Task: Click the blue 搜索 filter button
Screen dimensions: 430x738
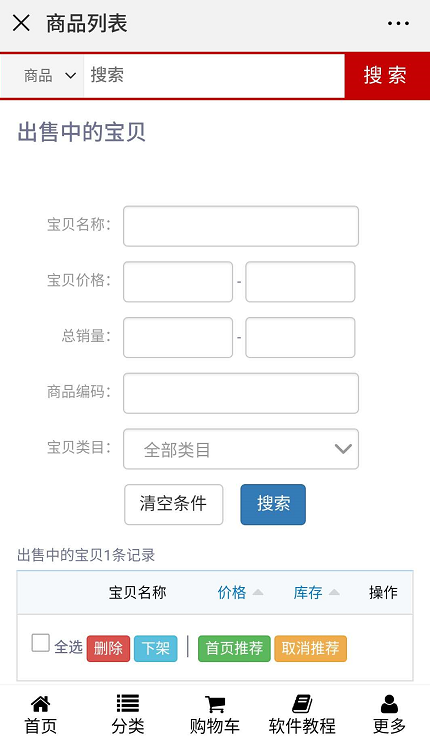Action: click(x=273, y=505)
